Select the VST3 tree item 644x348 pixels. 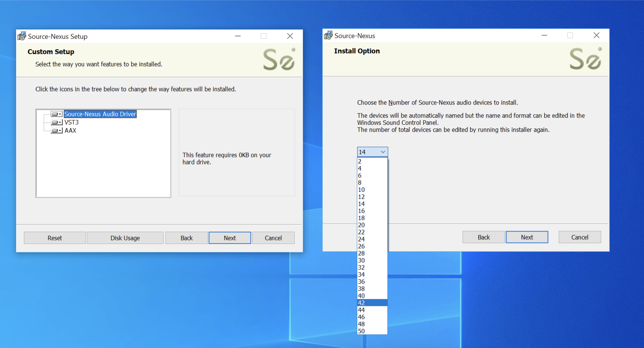[x=71, y=123]
